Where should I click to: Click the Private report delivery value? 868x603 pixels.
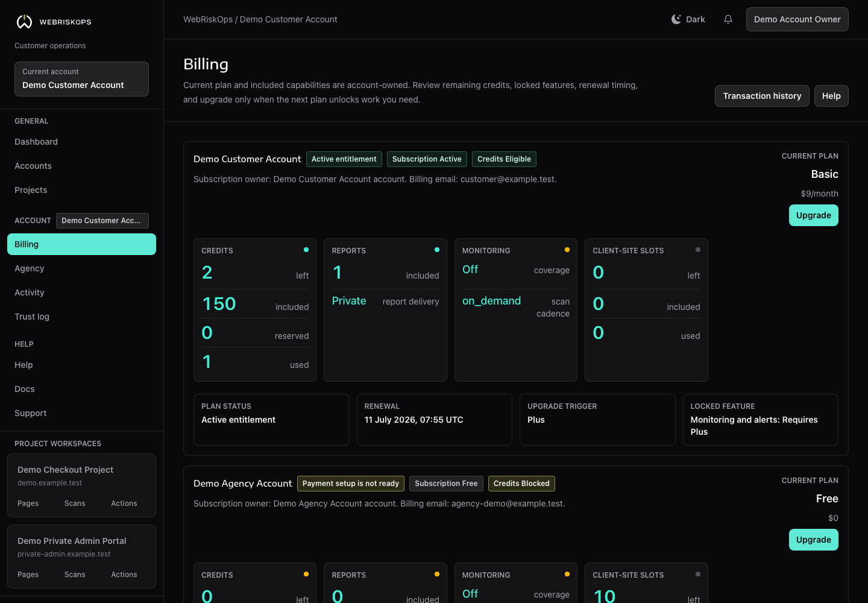[349, 301]
